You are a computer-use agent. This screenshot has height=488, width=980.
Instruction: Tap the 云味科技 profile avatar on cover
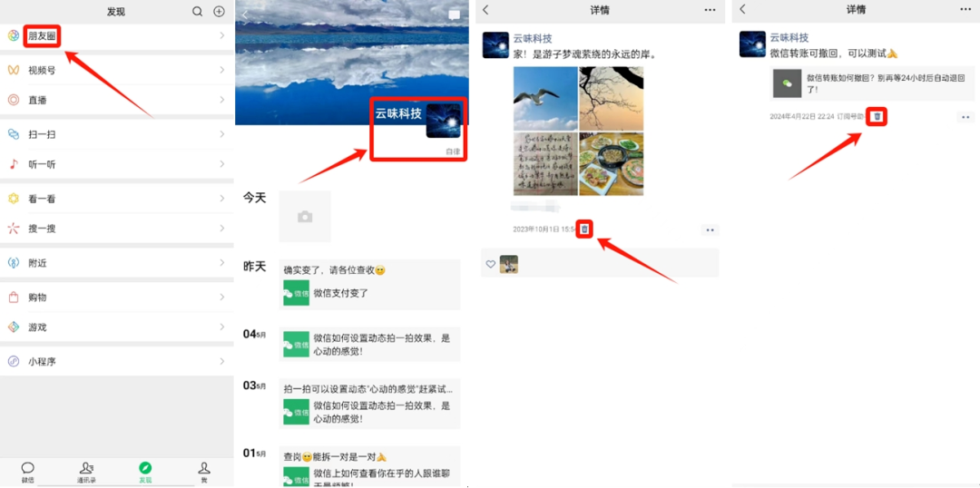pos(443,121)
